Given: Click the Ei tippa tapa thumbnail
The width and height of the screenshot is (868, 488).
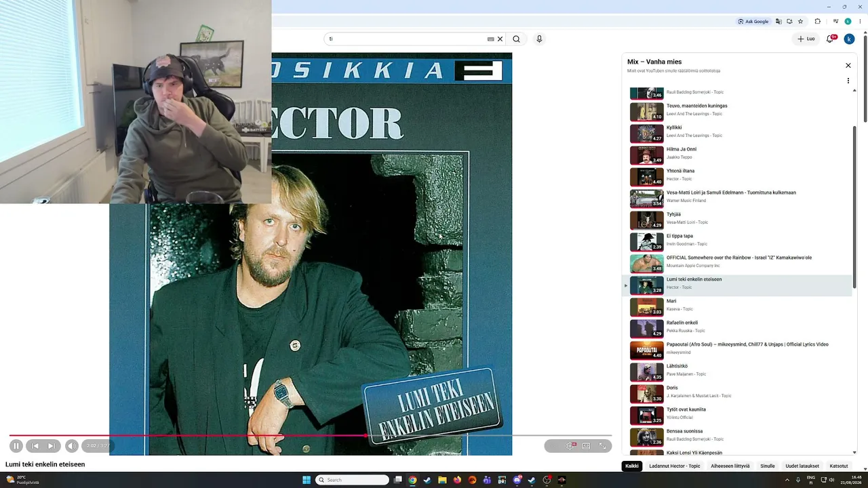Looking at the screenshot, I should (x=647, y=241).
